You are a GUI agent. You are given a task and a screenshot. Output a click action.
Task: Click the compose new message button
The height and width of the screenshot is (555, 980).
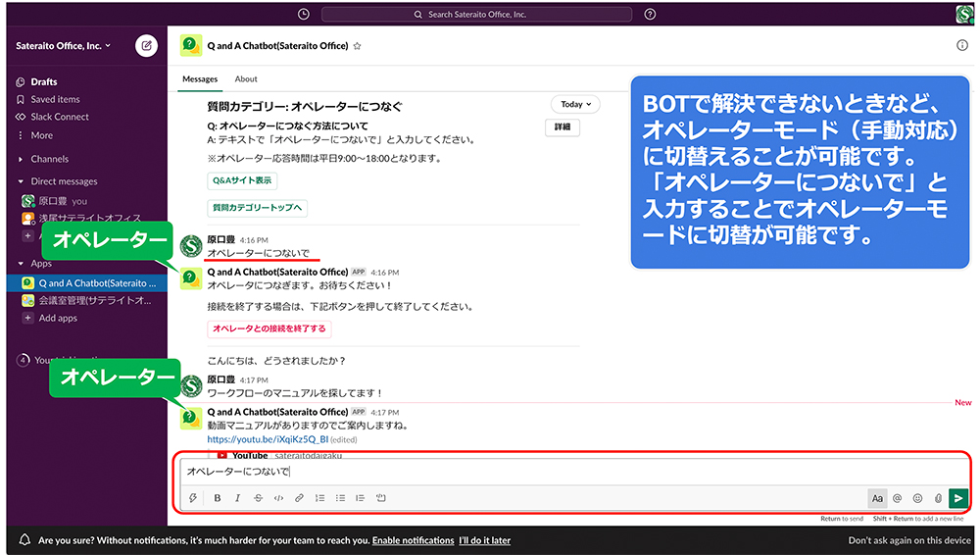[x=146, y=46]
